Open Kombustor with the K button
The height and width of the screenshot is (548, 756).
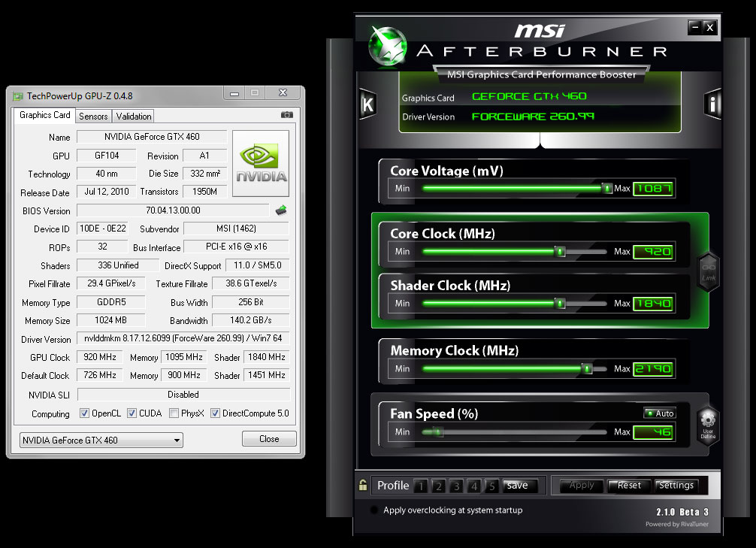(x=368, y=104)
